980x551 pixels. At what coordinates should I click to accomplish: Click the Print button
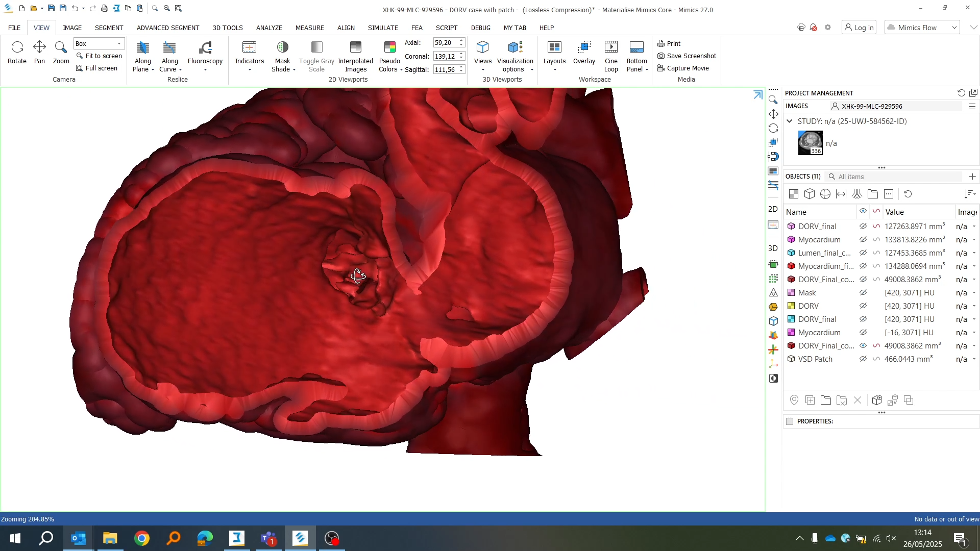pos(669,44)
